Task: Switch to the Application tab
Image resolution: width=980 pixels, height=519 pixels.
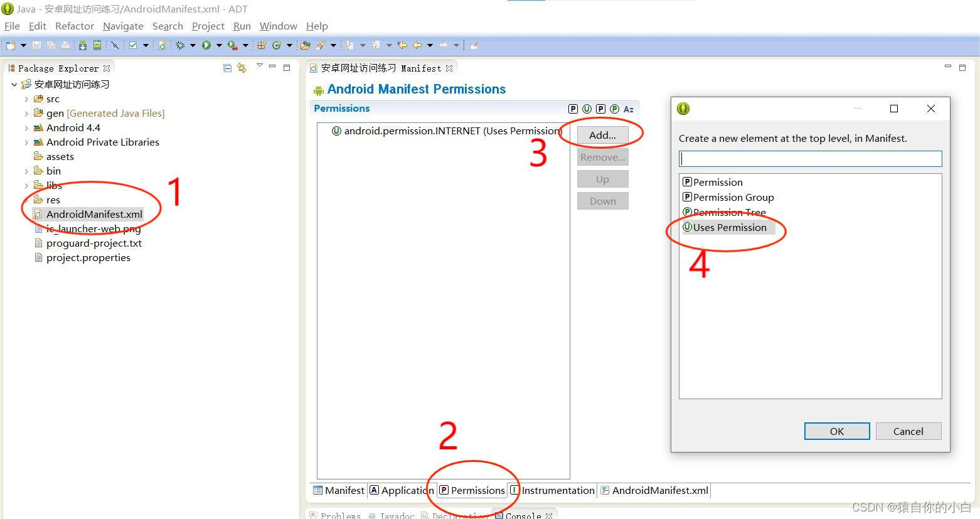Action: (x=402, y=490)
